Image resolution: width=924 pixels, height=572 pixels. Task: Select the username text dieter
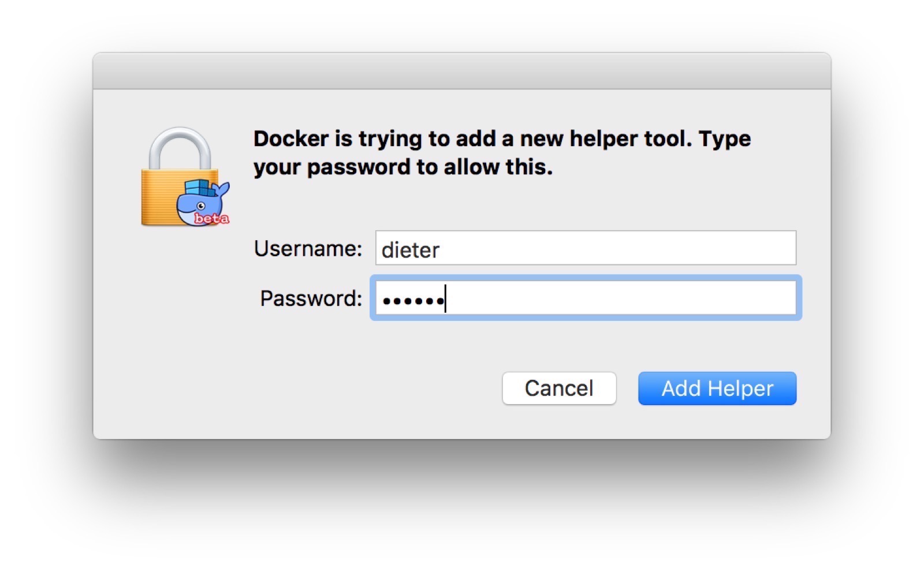(x=410, y=249)
